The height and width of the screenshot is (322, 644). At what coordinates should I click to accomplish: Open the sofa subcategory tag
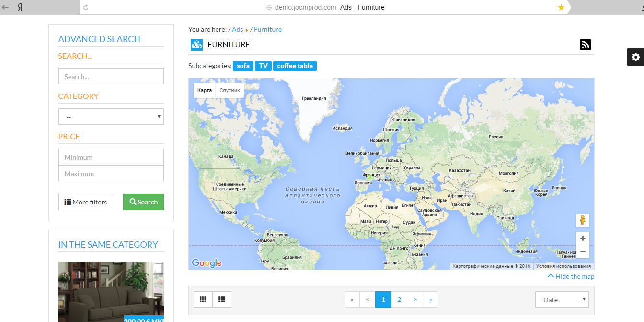tap(243, 66)
